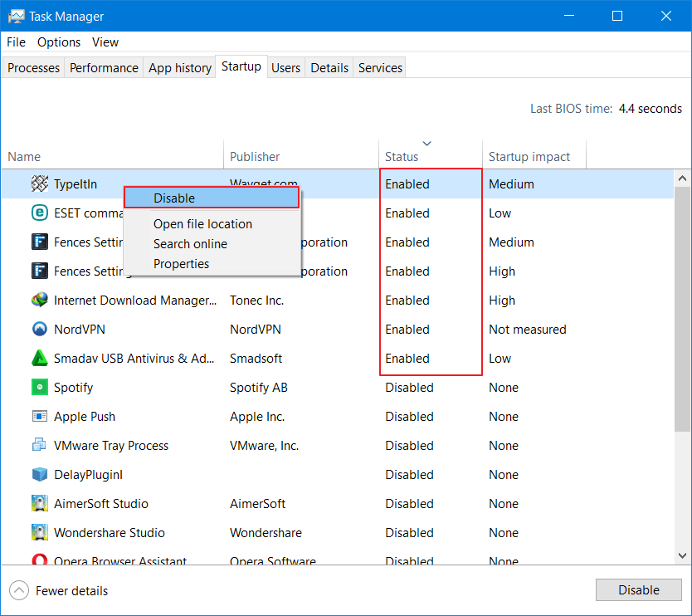Select the Smadav USB Antivirus row
Viewport: 692px width, 616px height.
click(x=338, y=358)
